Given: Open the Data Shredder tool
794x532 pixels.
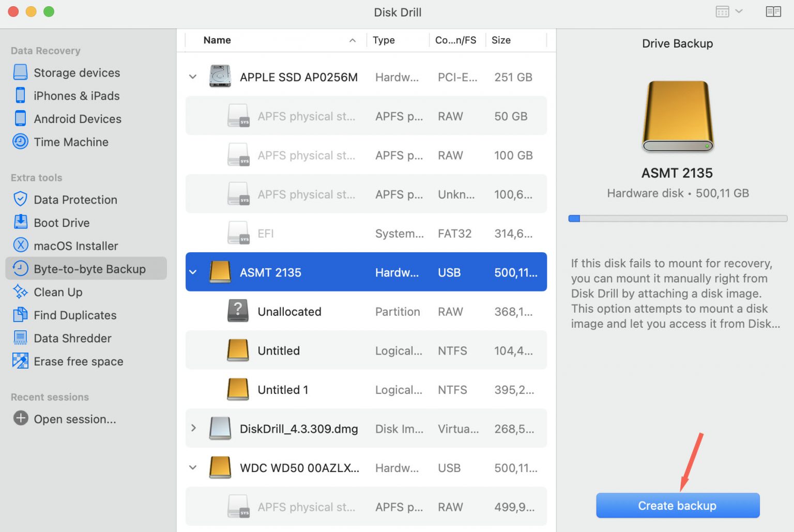Looking at the screenshot, I should (x=20, y=338).
